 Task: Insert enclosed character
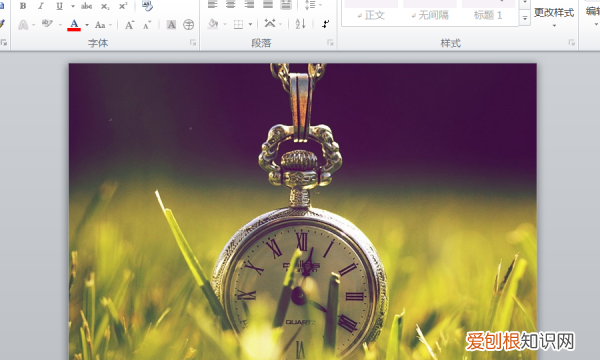point(188,25)
